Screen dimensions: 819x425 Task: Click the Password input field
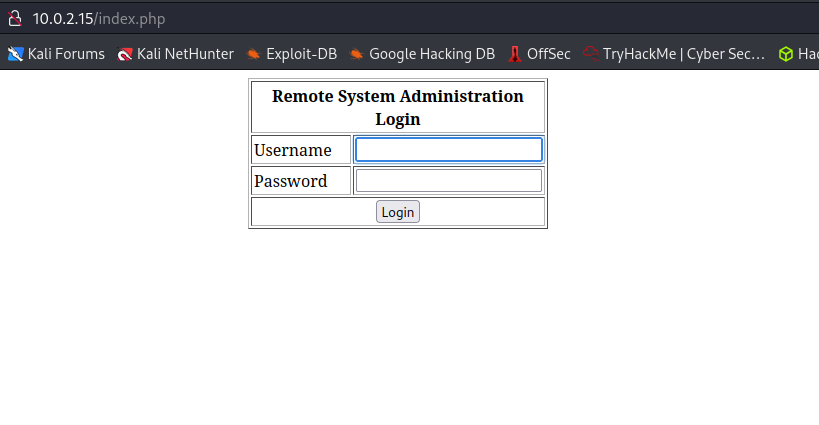click(x=449, y=181)
